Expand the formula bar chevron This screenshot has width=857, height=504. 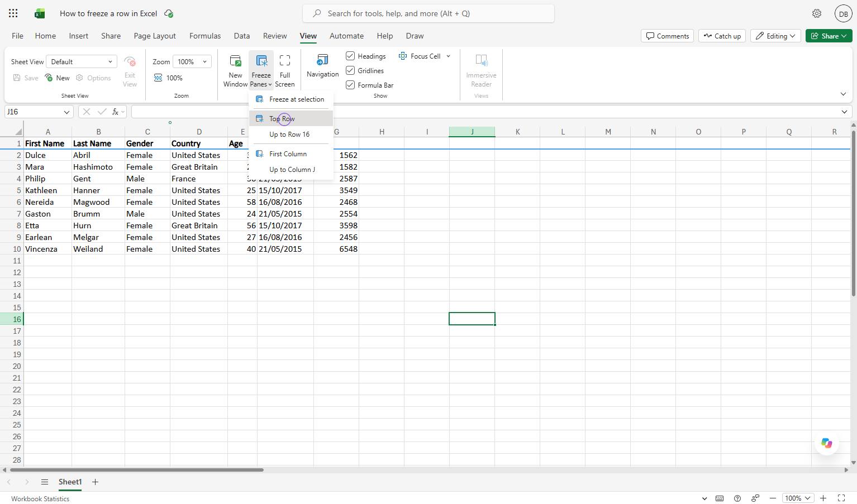(x=844, y=112)
